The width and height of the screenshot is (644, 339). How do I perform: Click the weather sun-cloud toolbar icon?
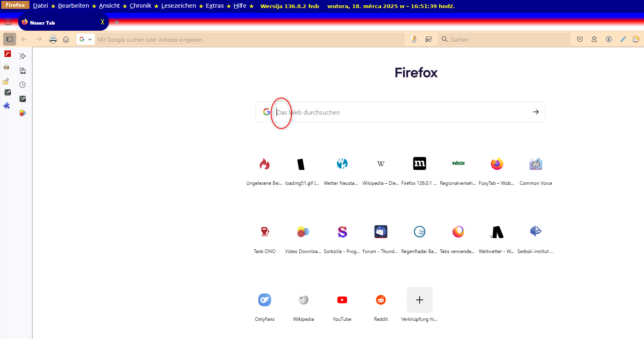tap(636, 39)
